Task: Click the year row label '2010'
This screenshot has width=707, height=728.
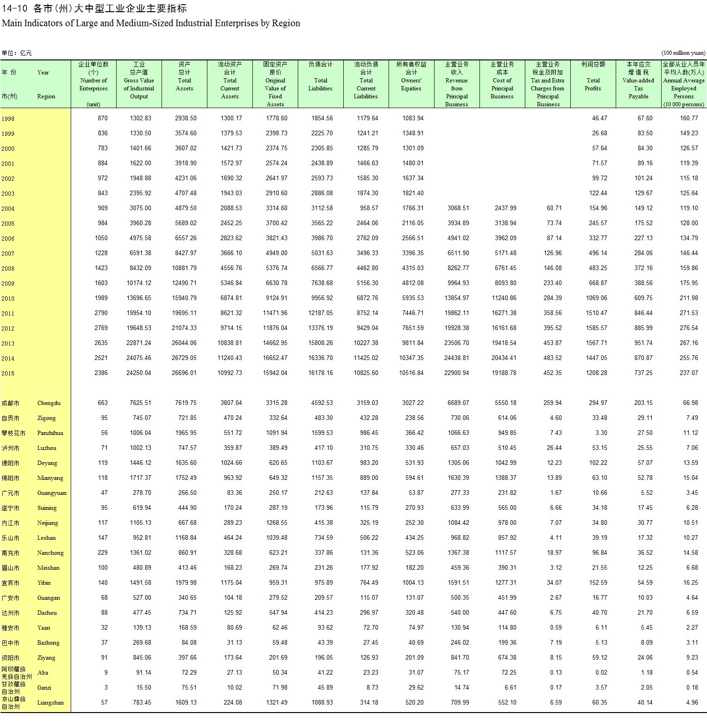Action: 8,299
